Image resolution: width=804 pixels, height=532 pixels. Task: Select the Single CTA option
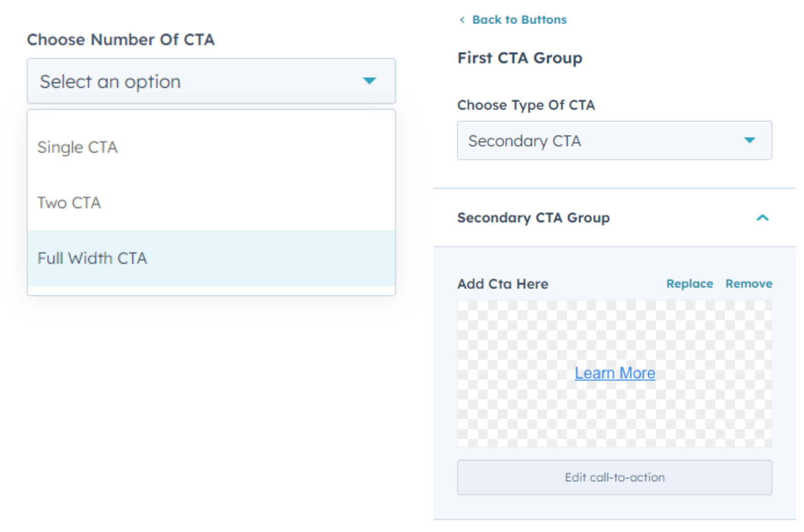coord(78,148)
